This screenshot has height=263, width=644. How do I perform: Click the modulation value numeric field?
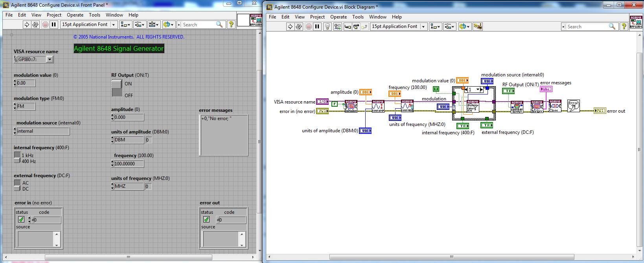[26, 83]
